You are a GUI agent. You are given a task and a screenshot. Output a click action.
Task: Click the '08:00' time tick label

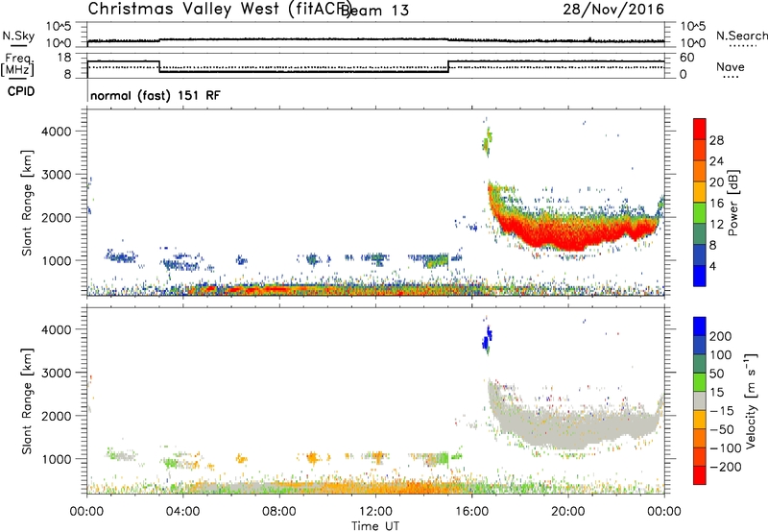click(x=279, y=512)
